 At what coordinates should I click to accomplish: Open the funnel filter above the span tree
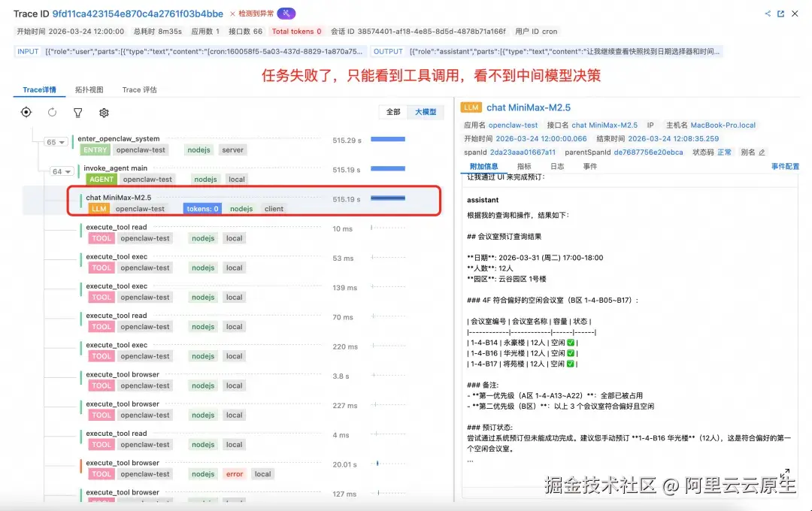pyautogui.click(x=77, y=112)
